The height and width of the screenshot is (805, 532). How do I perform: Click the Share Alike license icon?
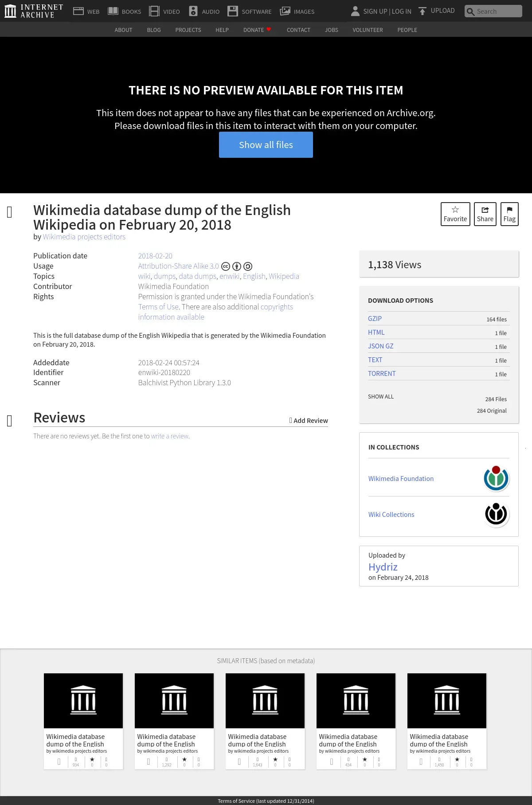coord(248,266)
